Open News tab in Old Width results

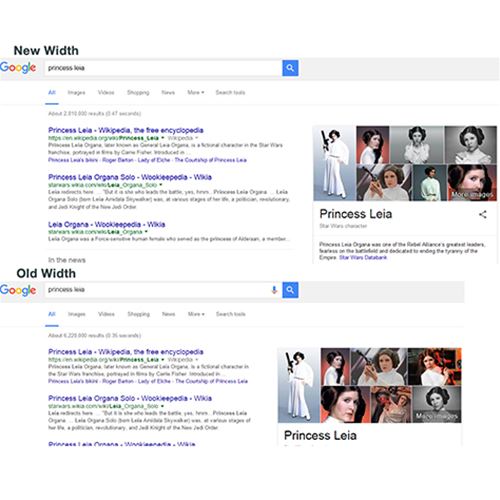click(169, 314)
